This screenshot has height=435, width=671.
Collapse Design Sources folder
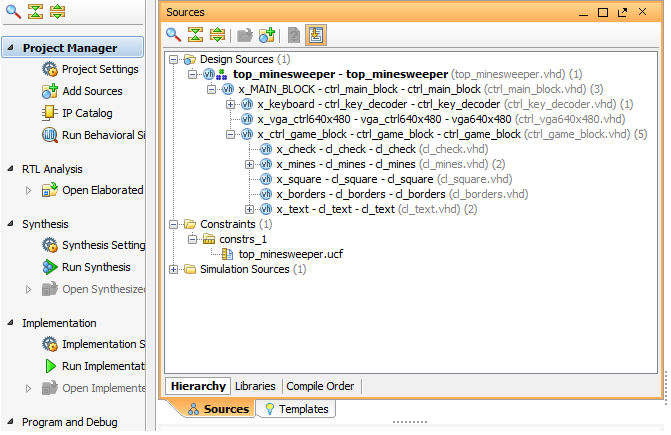173,59
